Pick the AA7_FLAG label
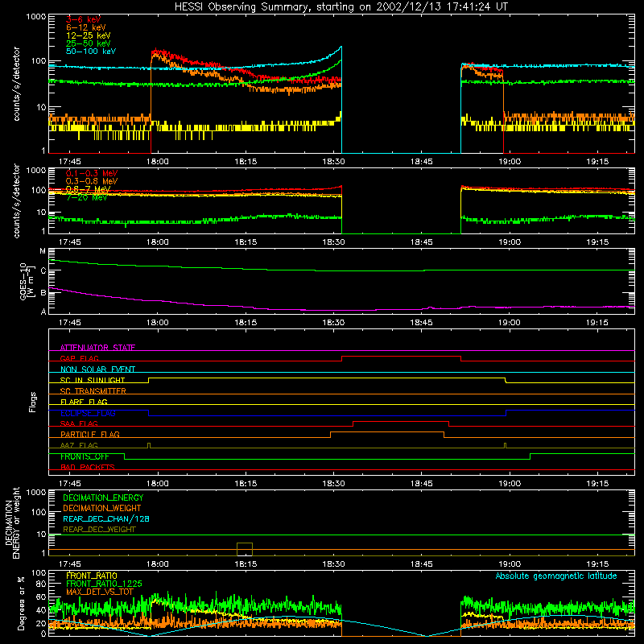Image resolution: width=644 pixels, height=644 pixels. (x=79, y=445)
